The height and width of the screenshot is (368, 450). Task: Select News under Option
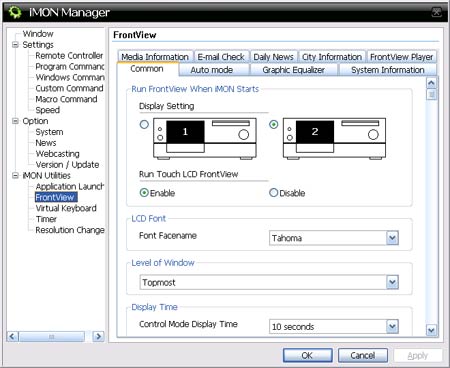coord(46,143)
